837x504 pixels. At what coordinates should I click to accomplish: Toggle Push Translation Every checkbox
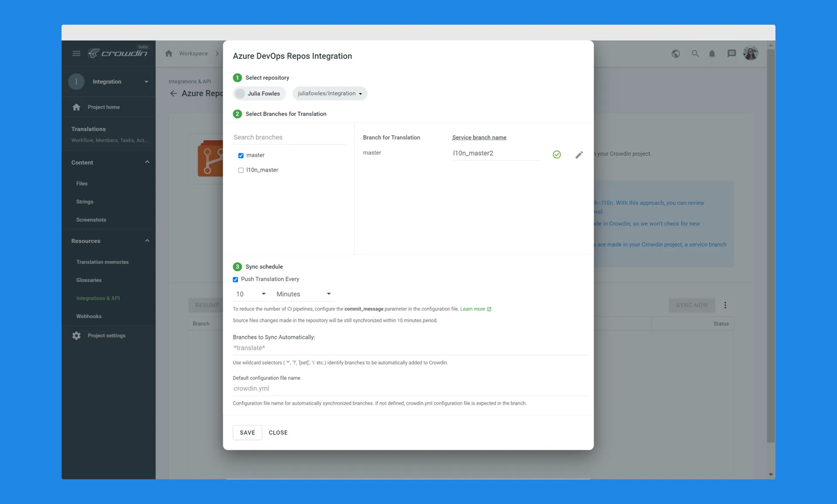pyautogui.click(x=235, y=279)
